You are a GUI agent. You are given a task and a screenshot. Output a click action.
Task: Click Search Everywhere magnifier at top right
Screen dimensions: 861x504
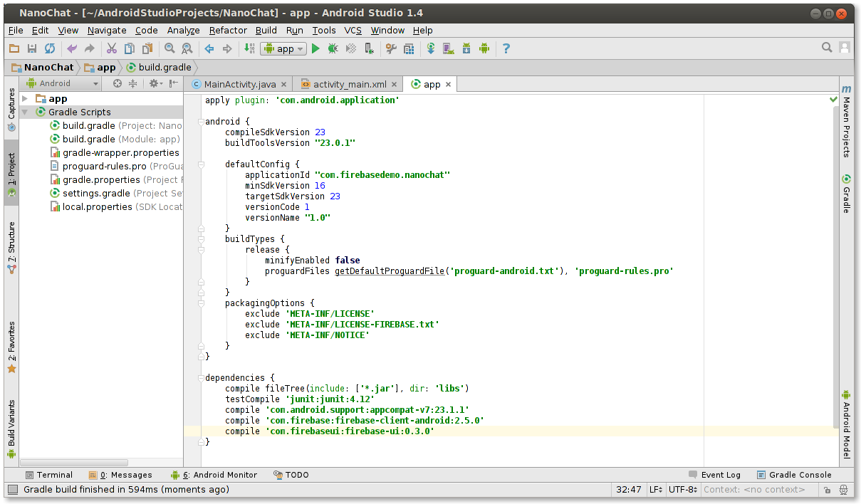click(827, 48)
